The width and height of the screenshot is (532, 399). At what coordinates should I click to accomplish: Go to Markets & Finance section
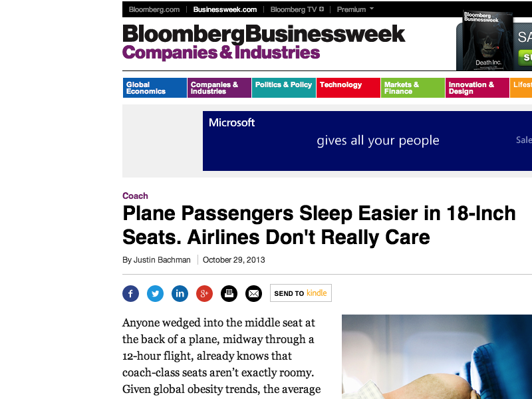[412, 88]
